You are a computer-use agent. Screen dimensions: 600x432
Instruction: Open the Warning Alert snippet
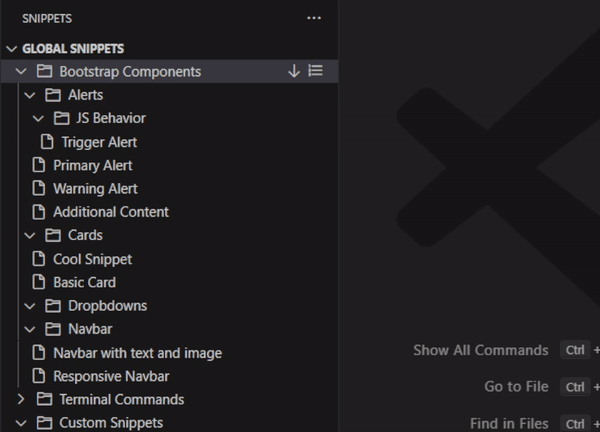click(x=95, y=189)
